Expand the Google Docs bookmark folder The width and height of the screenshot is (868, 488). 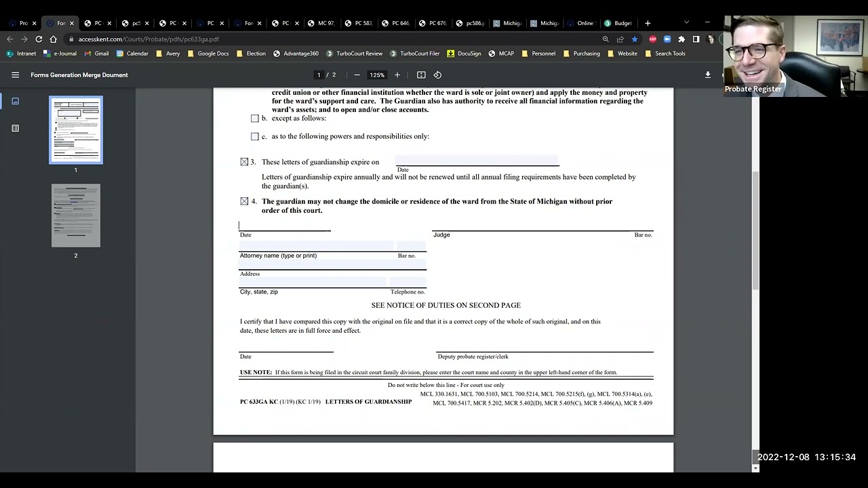(208, 54)
